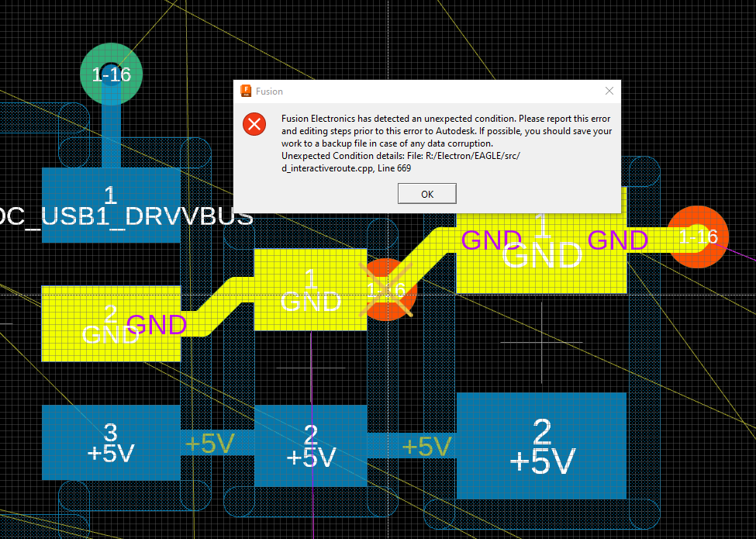The image size is (756, 539).
Task: Click the magenta GND net label on the left
Action: point(155,325)
